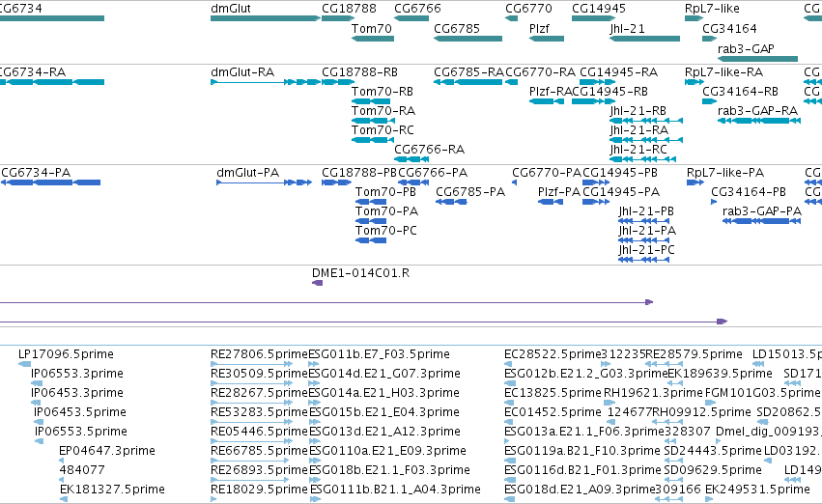Select the CG14945-RB transcript label
The width and height of the screenshot is (822, 504).
(x=609, y=92)
